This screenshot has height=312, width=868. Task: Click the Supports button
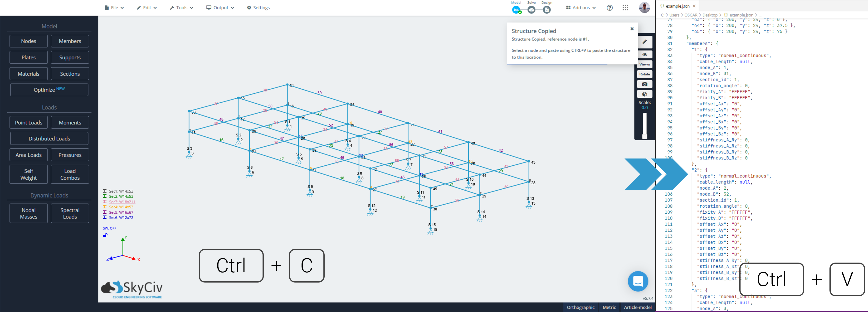coord(70,58)
